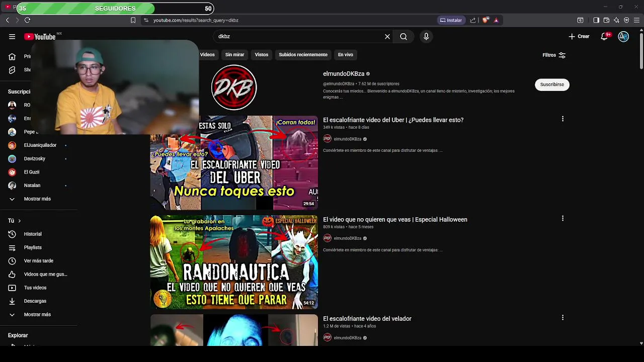The height and width of the screenshot is (362, 644).
Task: Open the elmundoDKBza channel avatar
Action: (x=234, y=87)
